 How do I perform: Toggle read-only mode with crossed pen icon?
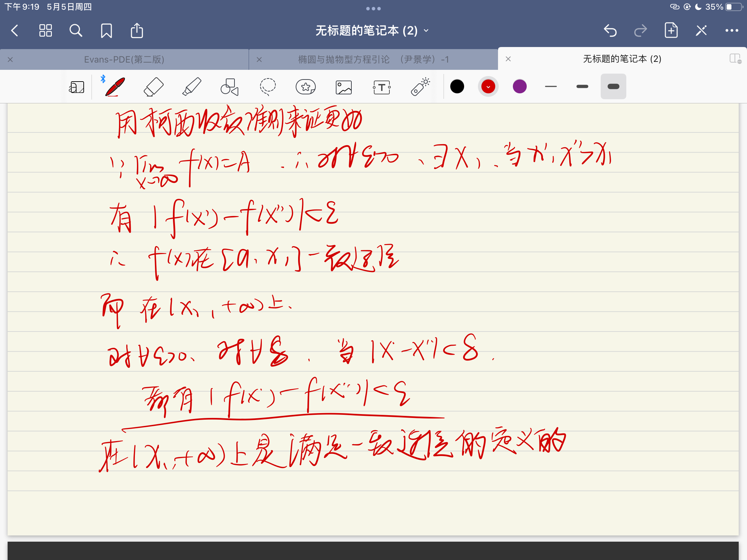coord(701,31)
